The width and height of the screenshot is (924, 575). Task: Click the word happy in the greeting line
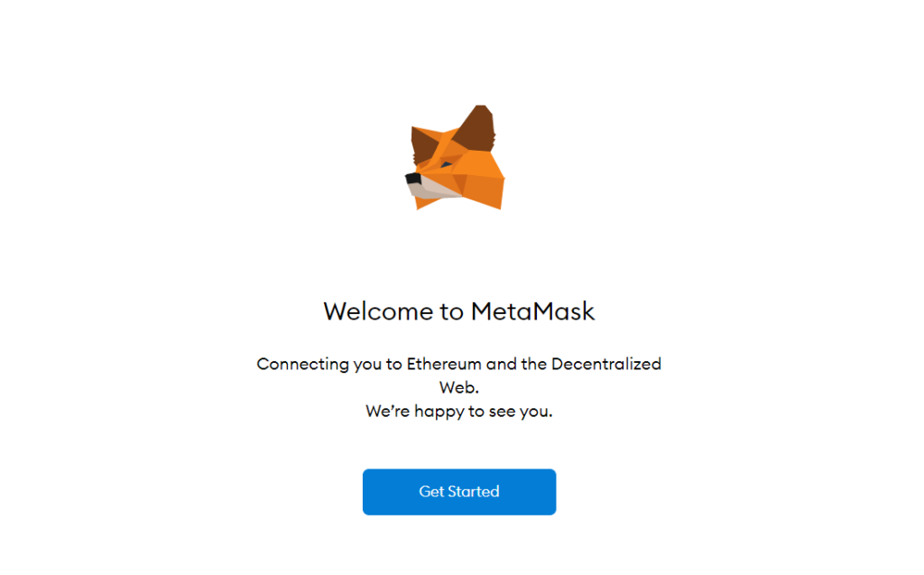point(439,413)
